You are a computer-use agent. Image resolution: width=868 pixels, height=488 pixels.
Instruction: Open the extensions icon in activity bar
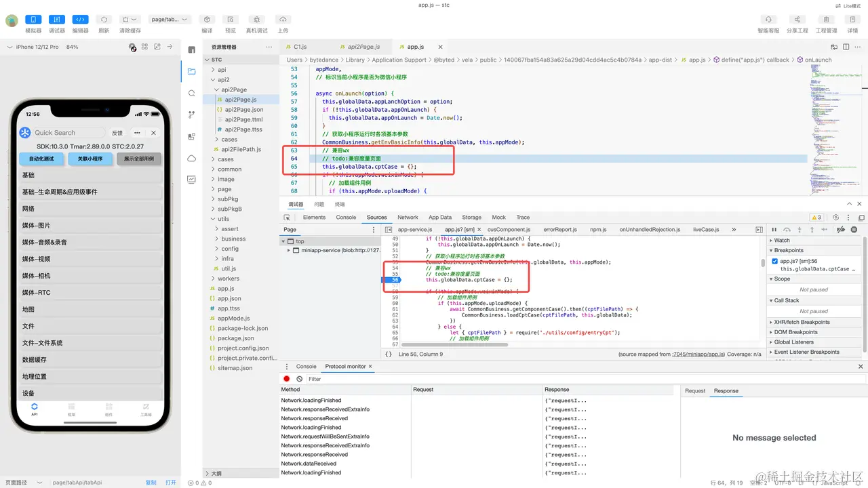click(x=192, y=136)
